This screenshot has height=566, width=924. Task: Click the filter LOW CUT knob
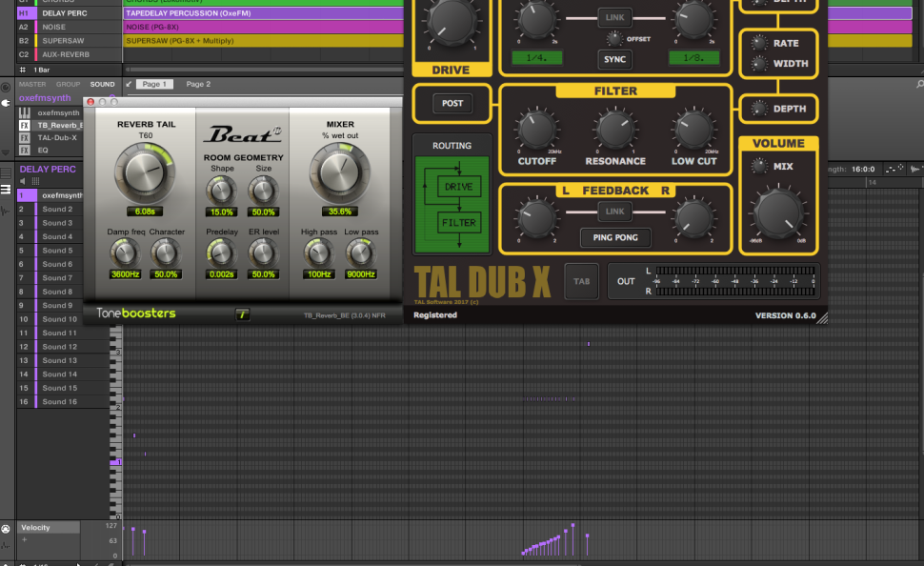point(693,130)
